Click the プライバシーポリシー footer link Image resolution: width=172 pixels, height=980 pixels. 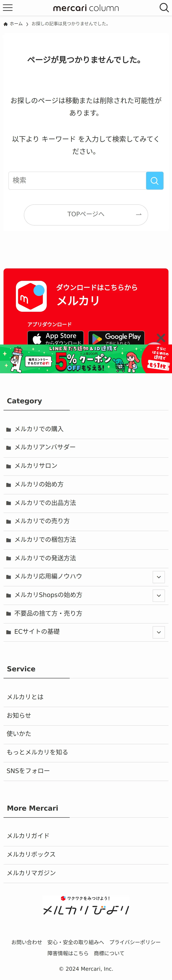coord(135,942)
